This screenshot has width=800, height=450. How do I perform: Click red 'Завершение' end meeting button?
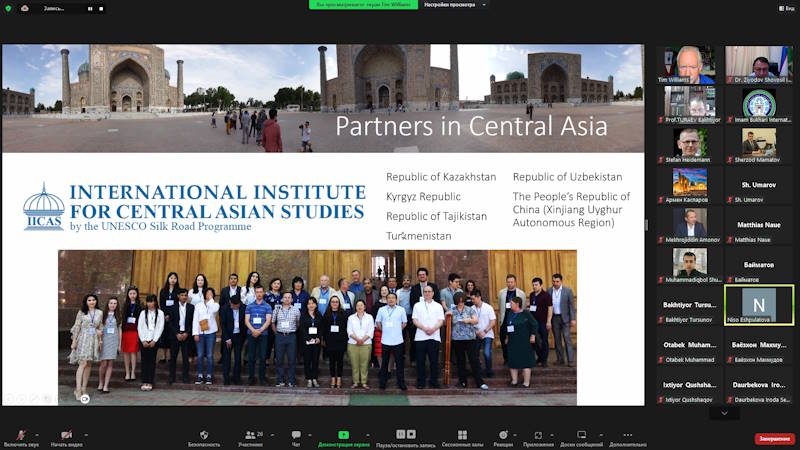(774, 438)
